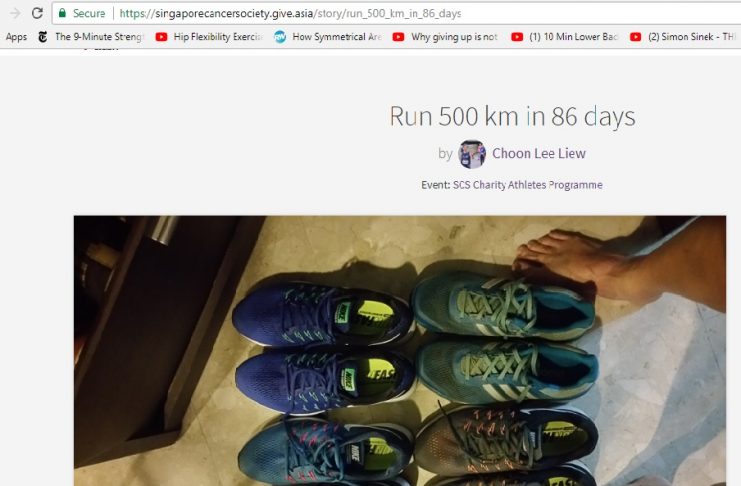Reload the page with refresh icon
Image resolution: width=741 pixels, height=486 pixels.
pos(37,13)
